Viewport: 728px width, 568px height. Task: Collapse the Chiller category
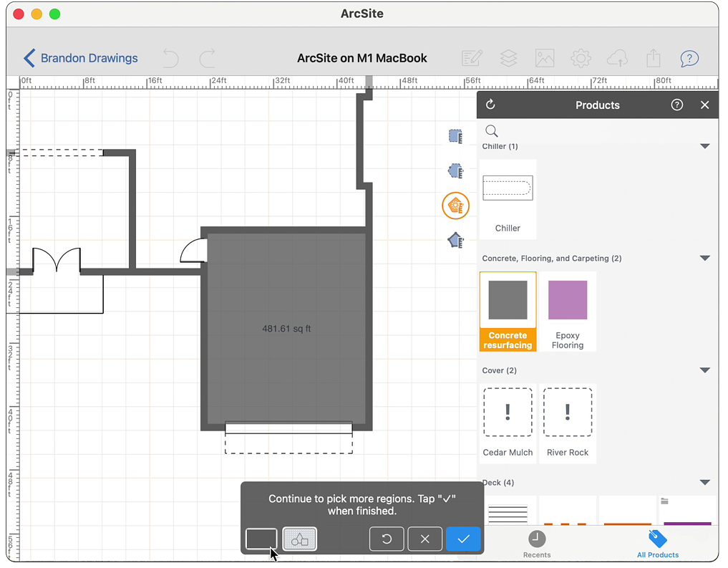[705, 146]
